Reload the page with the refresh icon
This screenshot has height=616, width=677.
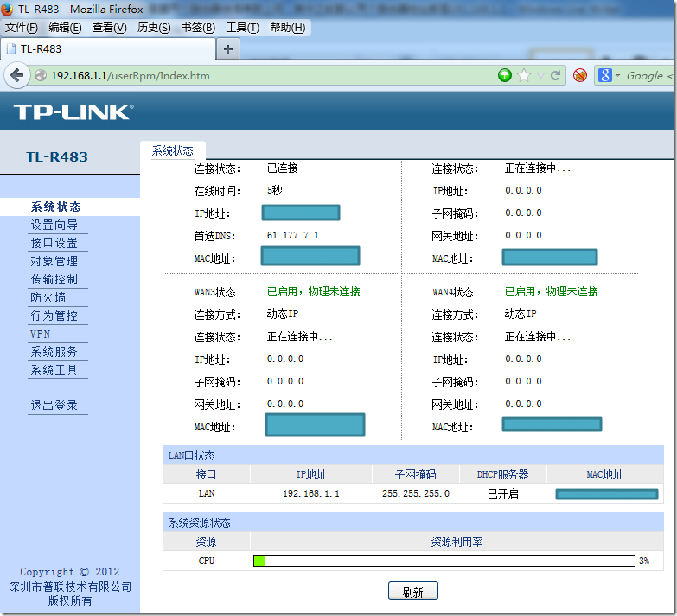click(x=556, y=75)
